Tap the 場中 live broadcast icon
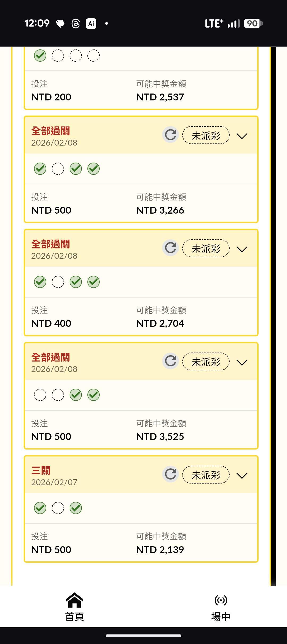 [x=221, y=600]
